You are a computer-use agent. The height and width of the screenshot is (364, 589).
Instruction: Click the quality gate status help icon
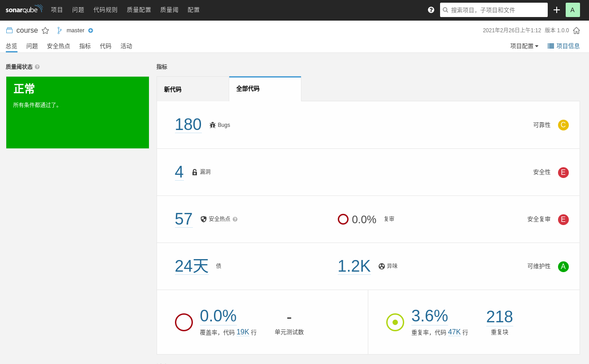click(x=37, y=67)
